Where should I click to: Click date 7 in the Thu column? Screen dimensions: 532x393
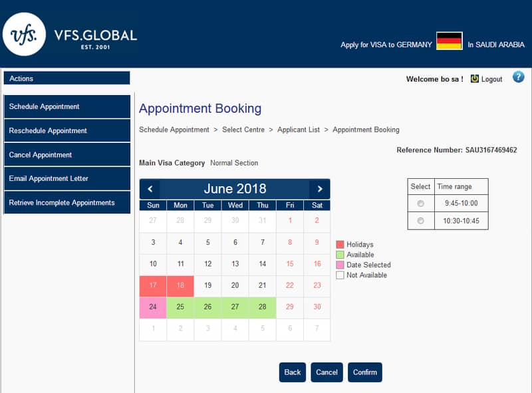pyautogui.click(x=263, y=243)
